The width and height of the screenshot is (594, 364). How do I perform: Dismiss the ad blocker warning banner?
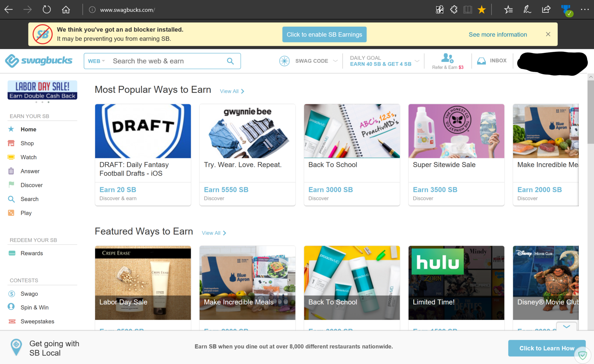548,34
